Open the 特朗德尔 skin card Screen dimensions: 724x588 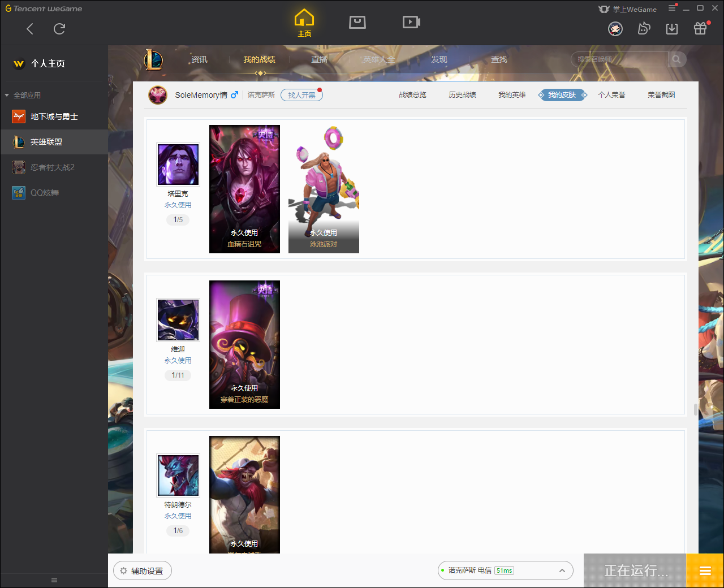244,495
